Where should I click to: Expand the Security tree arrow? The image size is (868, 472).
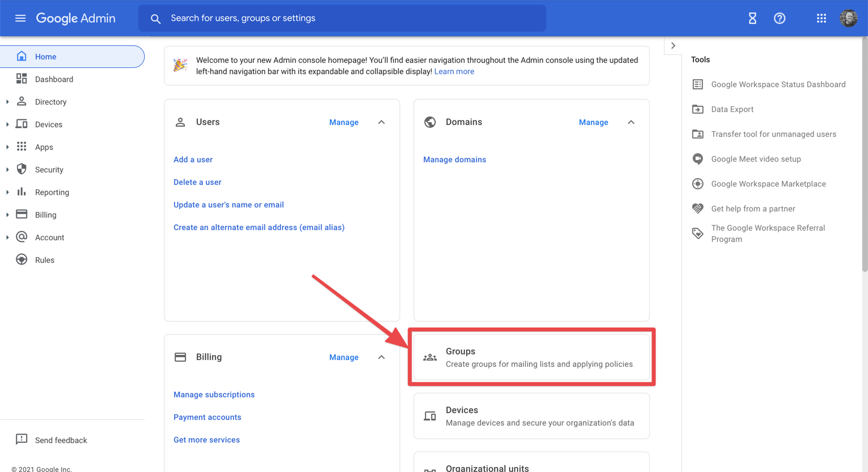pos(7,170)
